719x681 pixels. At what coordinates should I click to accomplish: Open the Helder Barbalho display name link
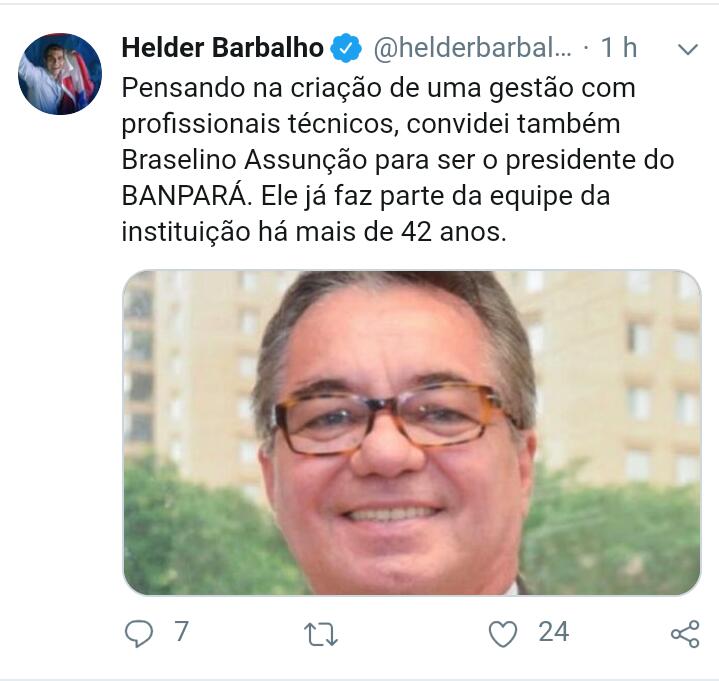222,48
